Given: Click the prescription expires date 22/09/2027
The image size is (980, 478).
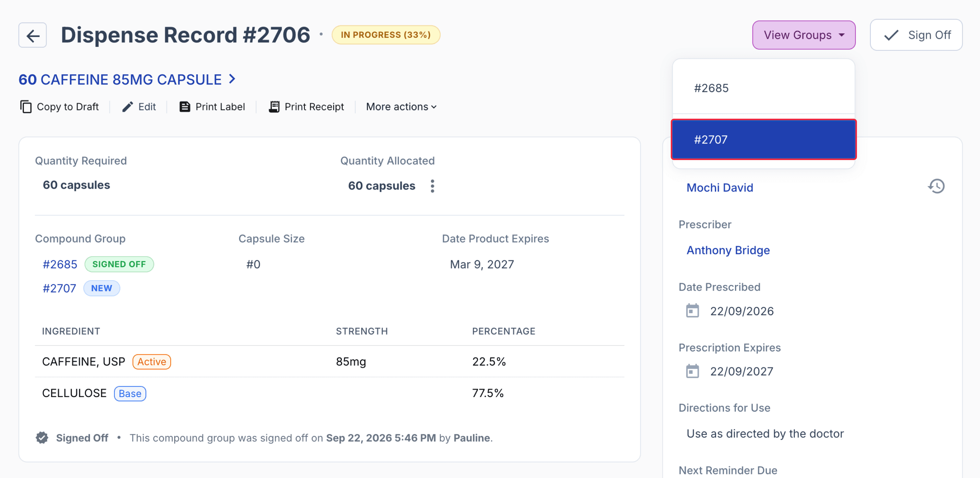Looking at the screenshot, I should 742,371.
